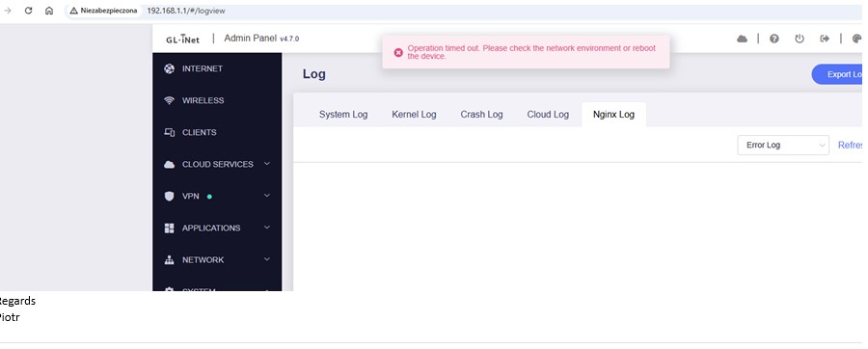Open the cloud status icon in header
The image size is (868, 349).
pyautogui.click(x=743, y=39)
